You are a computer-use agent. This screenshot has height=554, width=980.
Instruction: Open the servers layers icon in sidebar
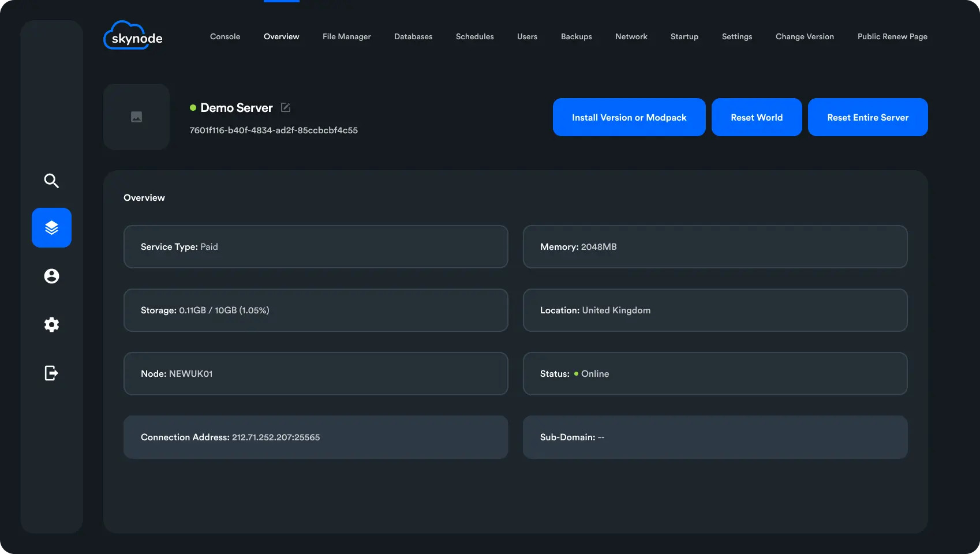click(51, 228)
